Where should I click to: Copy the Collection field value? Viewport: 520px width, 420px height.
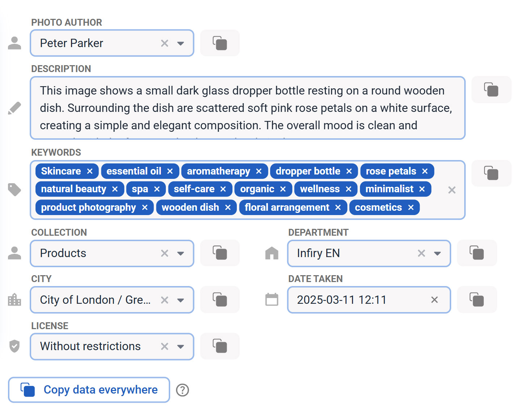point(219,253)
